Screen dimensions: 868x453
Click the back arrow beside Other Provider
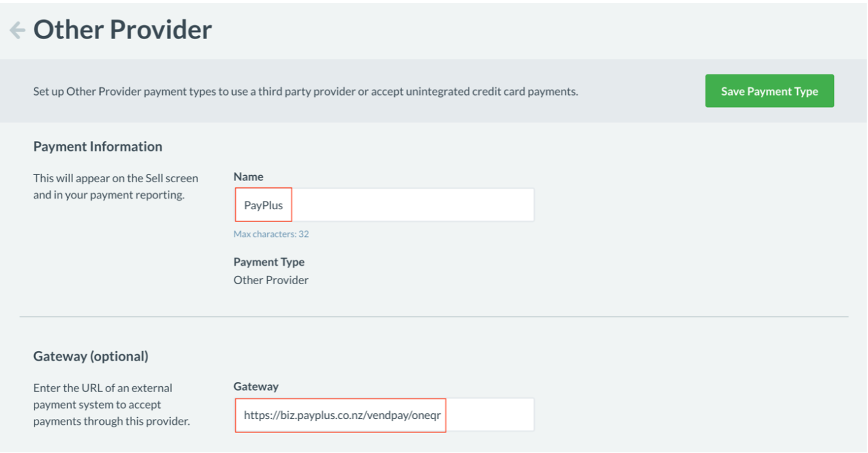[x=17, y=30]
